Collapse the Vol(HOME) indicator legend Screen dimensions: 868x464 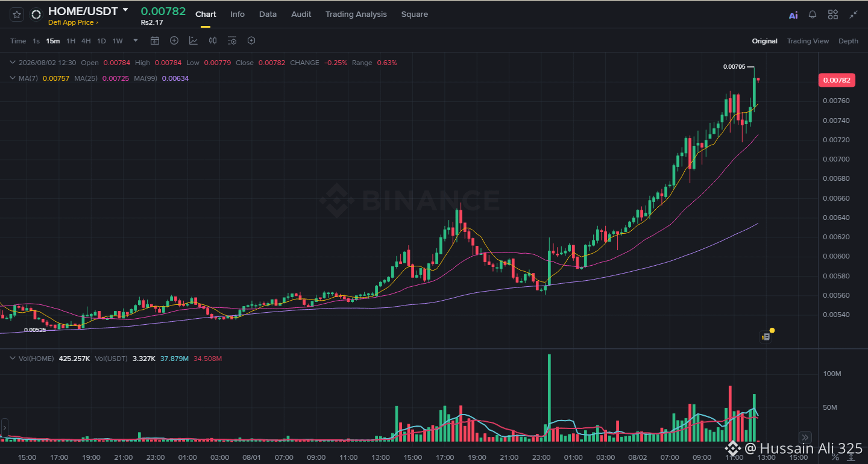click(13, 358)
